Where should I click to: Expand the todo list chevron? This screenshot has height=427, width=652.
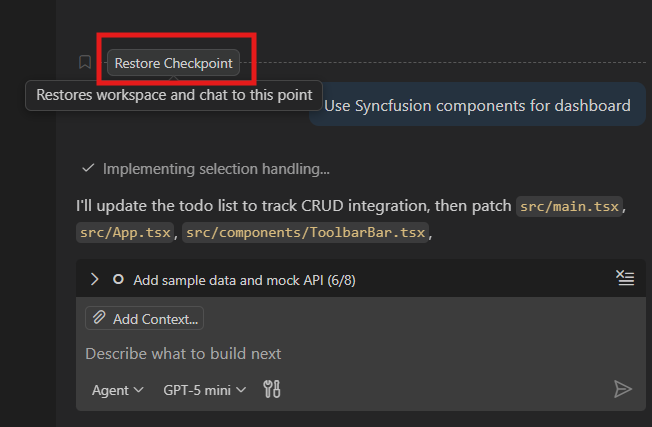pos(95,280)
